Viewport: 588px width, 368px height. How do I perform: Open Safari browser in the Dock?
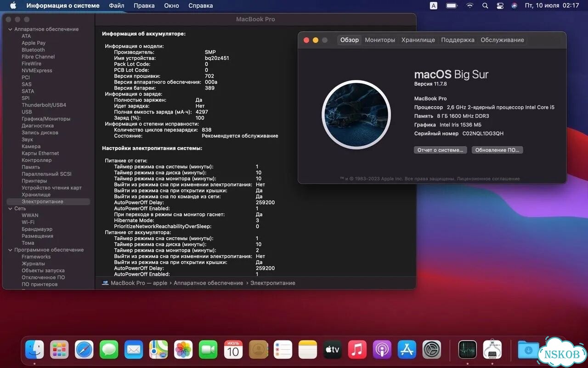[84, 350]
